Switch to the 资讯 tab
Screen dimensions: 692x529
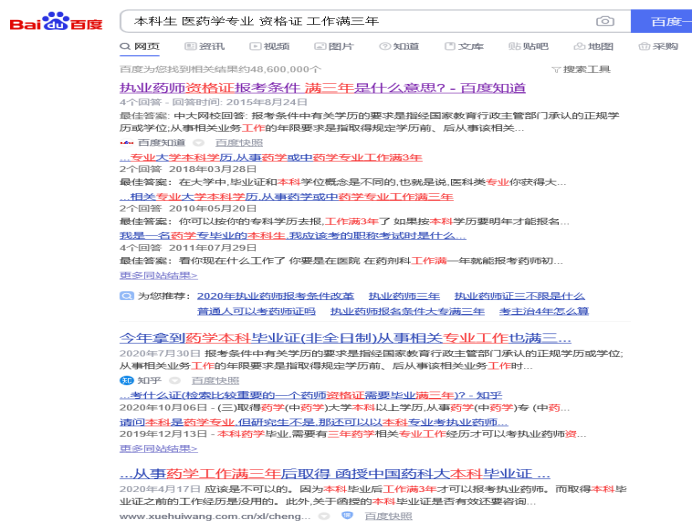point(205,46)
